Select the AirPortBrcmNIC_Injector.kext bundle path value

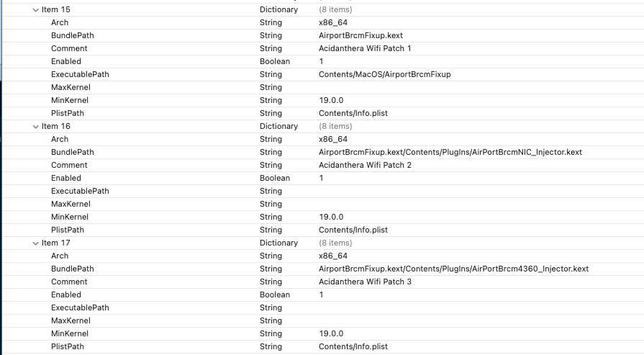coord(450,153)
